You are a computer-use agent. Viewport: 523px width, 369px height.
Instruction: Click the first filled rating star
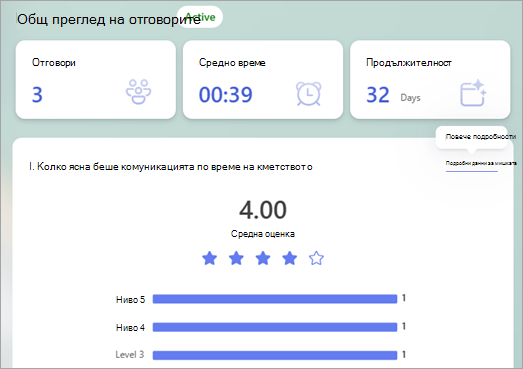[209, 258]
